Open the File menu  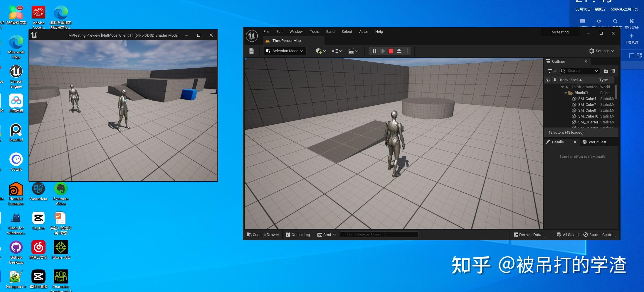coord(266,32)
